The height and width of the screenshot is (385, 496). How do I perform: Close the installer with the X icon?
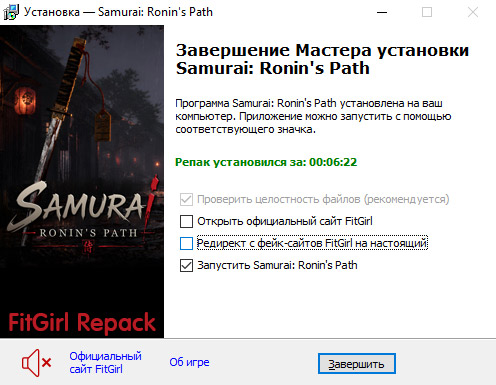coord(473,12)
